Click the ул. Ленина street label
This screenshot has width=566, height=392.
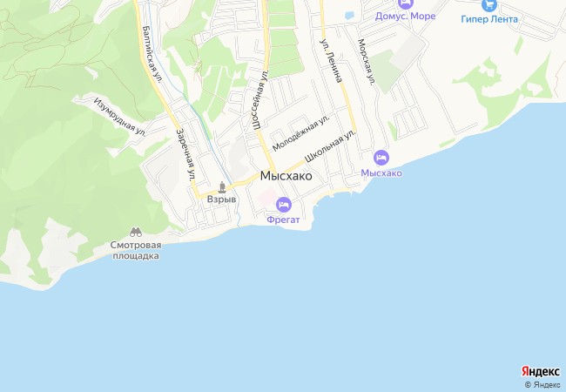(331, 61)
